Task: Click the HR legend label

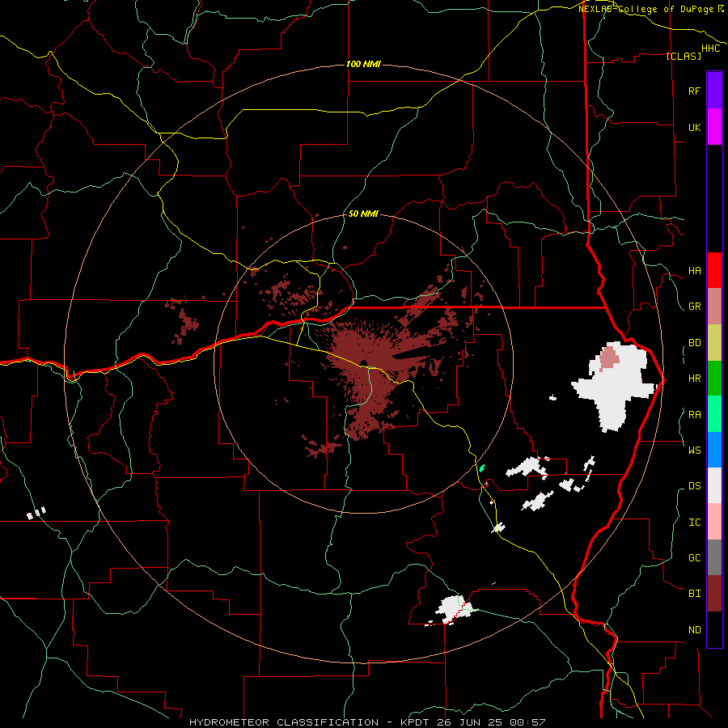Action: (694, 379)
